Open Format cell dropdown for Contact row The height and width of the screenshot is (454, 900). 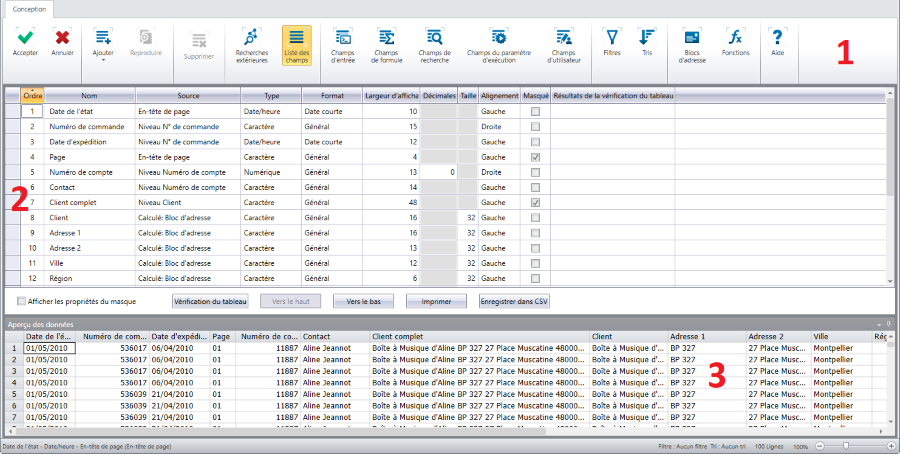coord(331,187)
